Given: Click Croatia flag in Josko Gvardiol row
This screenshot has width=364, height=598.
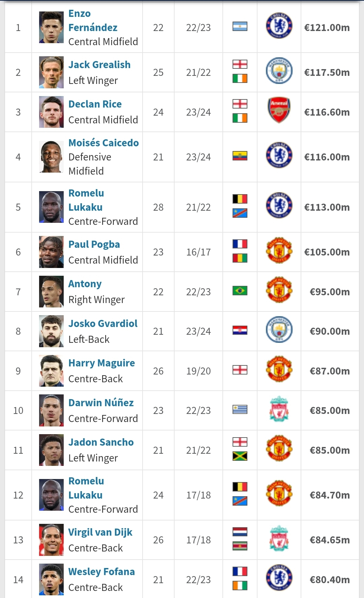Looking at the screenshot, I should tap(240, 330).
